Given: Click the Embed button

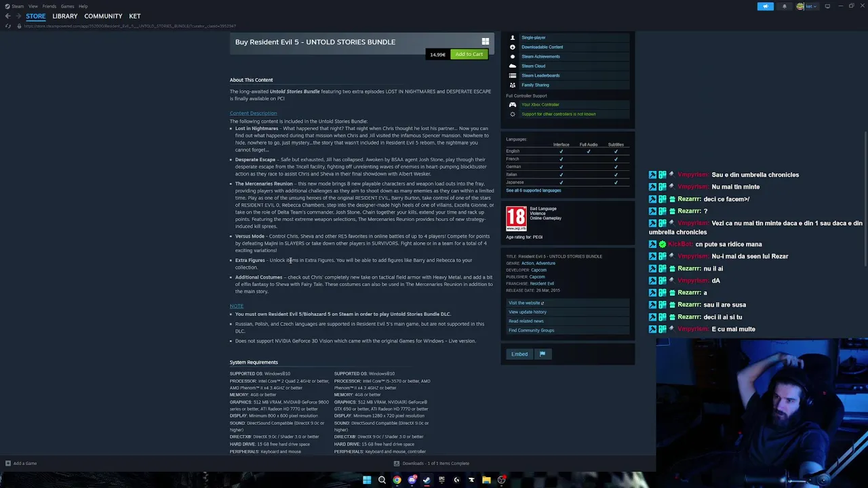Looking at the screenshot, I should point(519,354).
